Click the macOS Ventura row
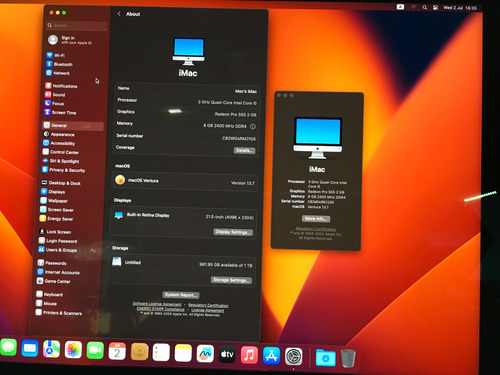Viewport: 500px width, 375px height. (185, 181)
